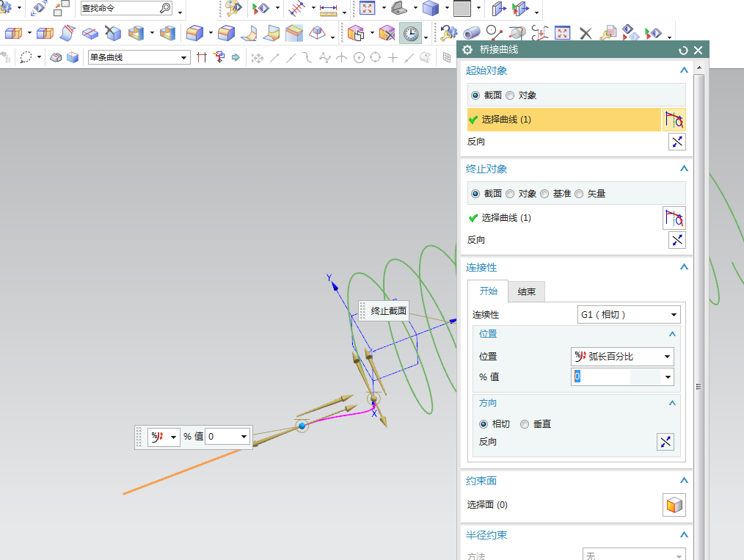Select the Split Body tool
This screenshot has height=560, width=744.
coord(90,33)
